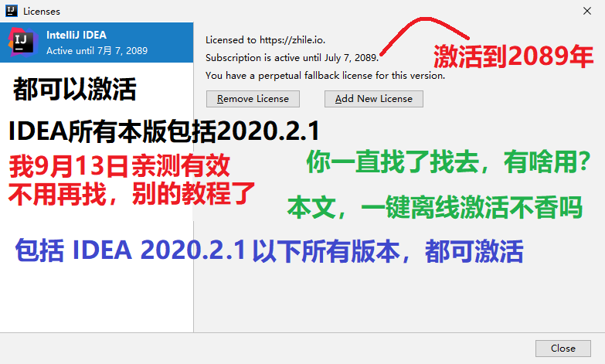The width and height of the screenshot is (605, 364).
Task: Select the IntelliJ IDEA license entry
Action: [97, 43]
